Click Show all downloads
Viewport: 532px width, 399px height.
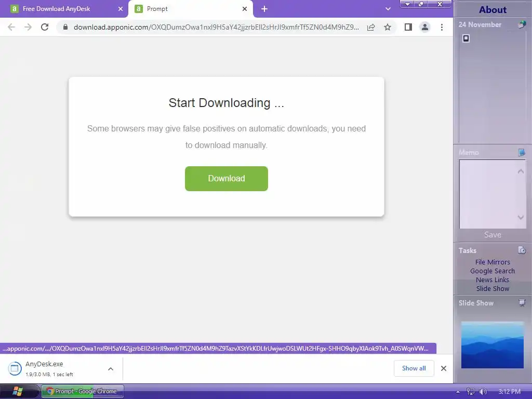coord(414,368)
